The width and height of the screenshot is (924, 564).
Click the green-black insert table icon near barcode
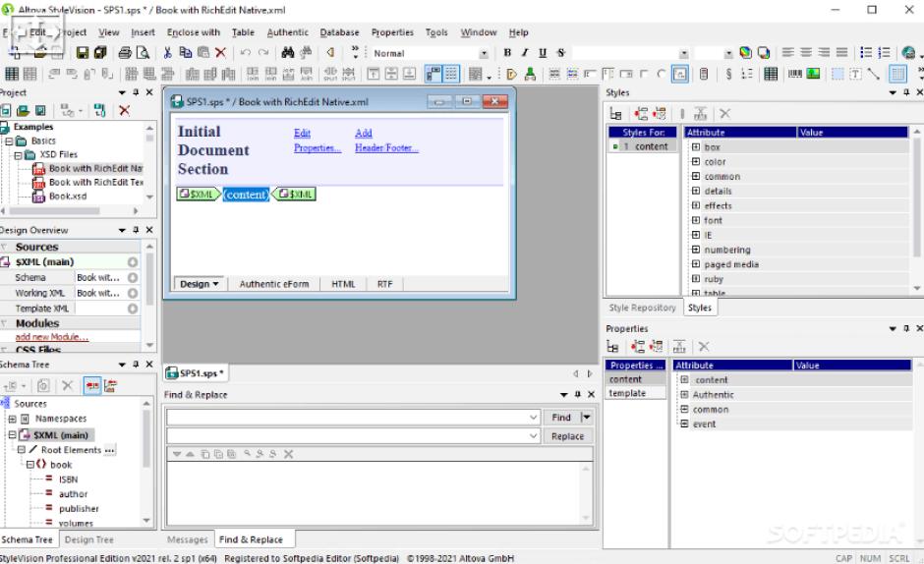[x=771, y=74]
